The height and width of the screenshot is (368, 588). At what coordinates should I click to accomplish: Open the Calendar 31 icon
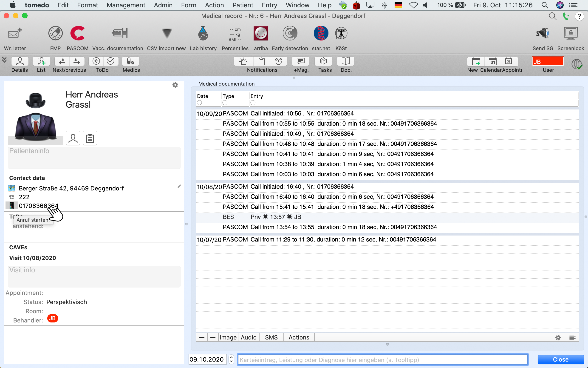point(493,62)
